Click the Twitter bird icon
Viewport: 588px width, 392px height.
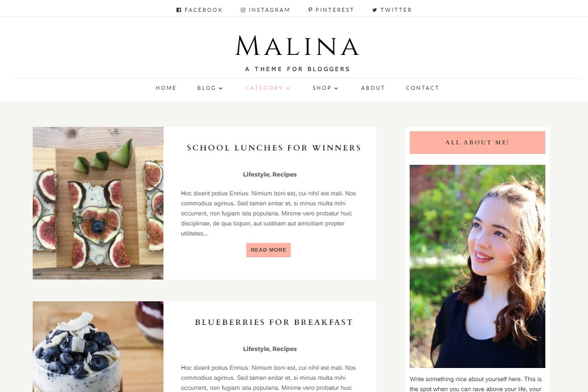(375, 10)
